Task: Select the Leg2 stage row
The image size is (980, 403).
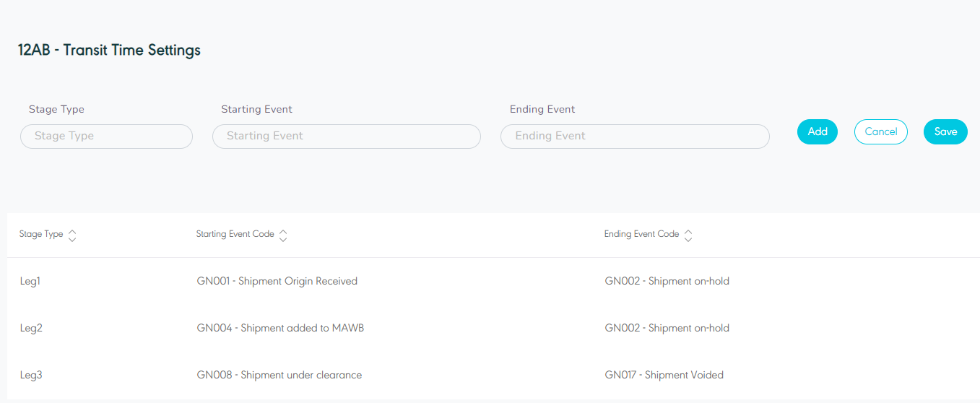Action: tap(31, 328)
